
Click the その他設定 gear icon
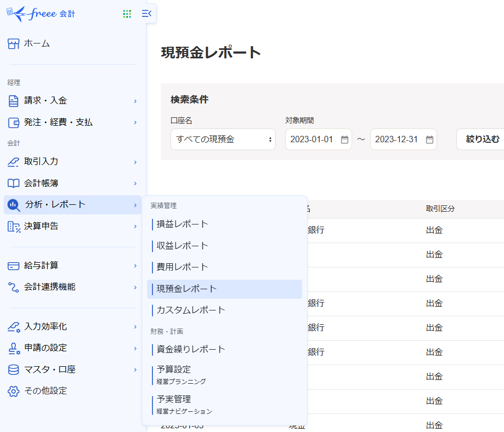14,391
